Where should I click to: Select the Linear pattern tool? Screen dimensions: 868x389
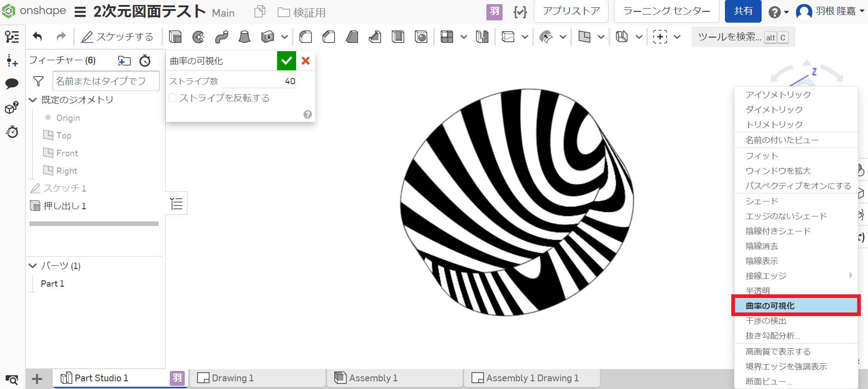pyautogui.click(x=447, y=37)
